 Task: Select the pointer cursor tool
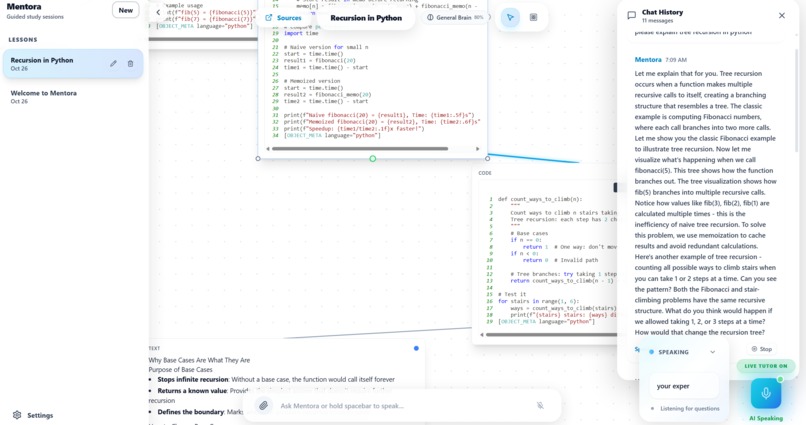510,17
